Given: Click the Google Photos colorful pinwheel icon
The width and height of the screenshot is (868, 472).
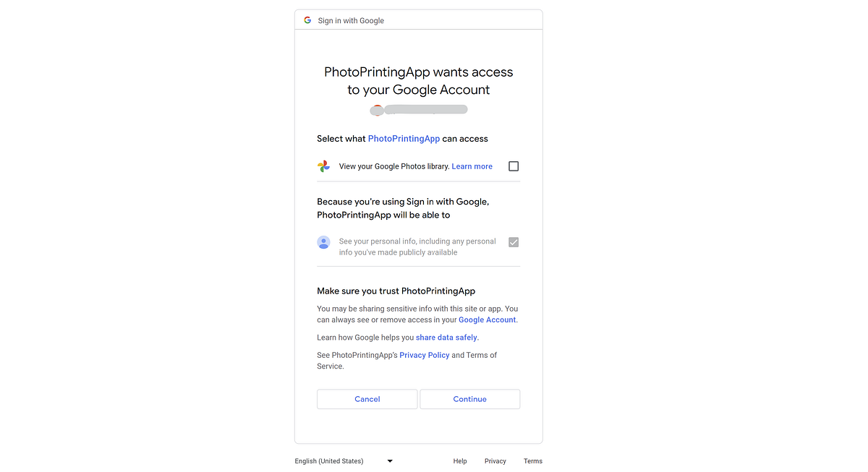Looking at the screenshot, I should click(323, 166).
